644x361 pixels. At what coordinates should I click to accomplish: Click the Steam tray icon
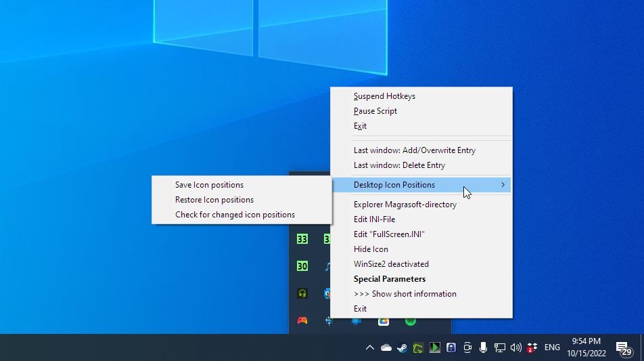pyautogui.click(x=402, y=348)
